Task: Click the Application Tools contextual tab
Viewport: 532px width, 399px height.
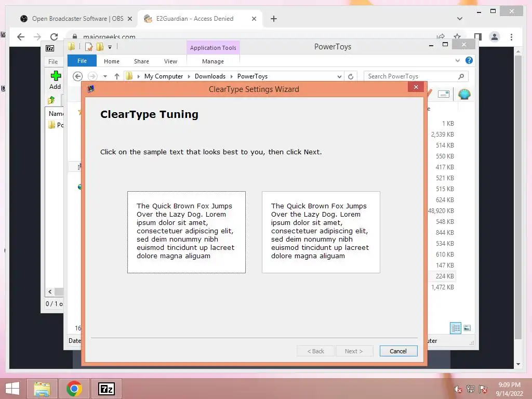Action: point(213,48)
